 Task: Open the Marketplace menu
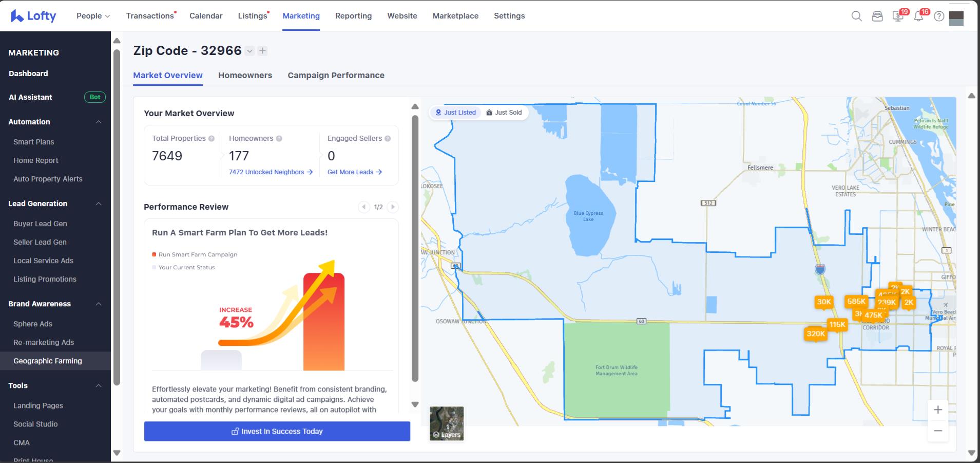(455, 16)
